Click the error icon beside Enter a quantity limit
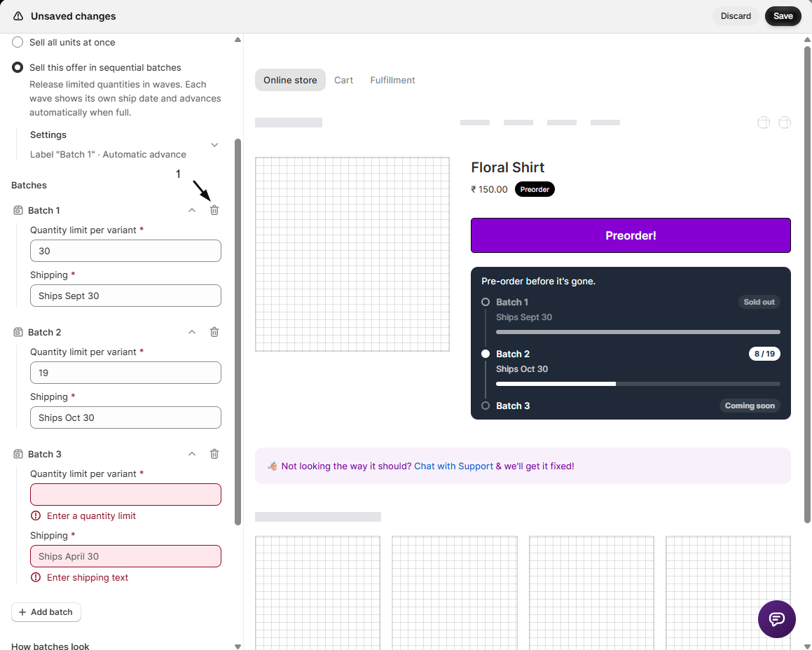Viewport: 812px width, 650px height. [x=36, y=516]
